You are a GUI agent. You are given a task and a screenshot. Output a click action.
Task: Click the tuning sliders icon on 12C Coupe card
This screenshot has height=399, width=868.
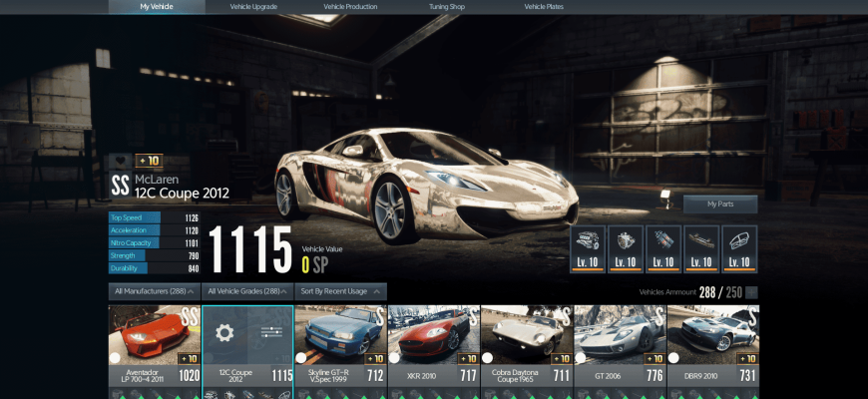(271, 332)
